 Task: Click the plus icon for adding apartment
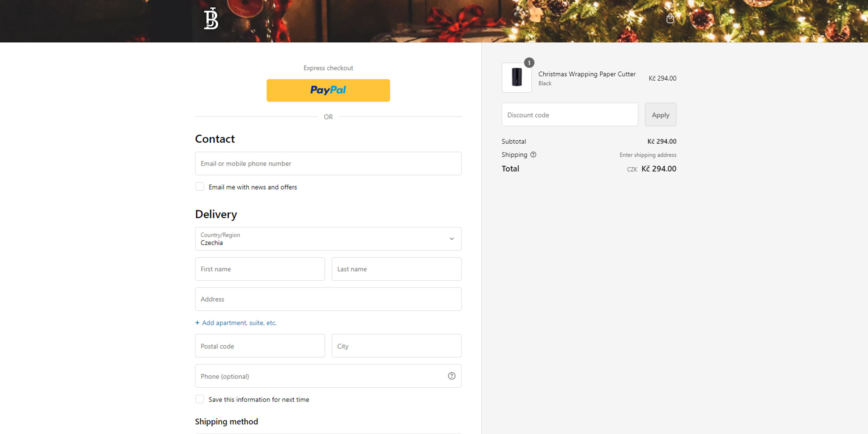tap(197, 323)
